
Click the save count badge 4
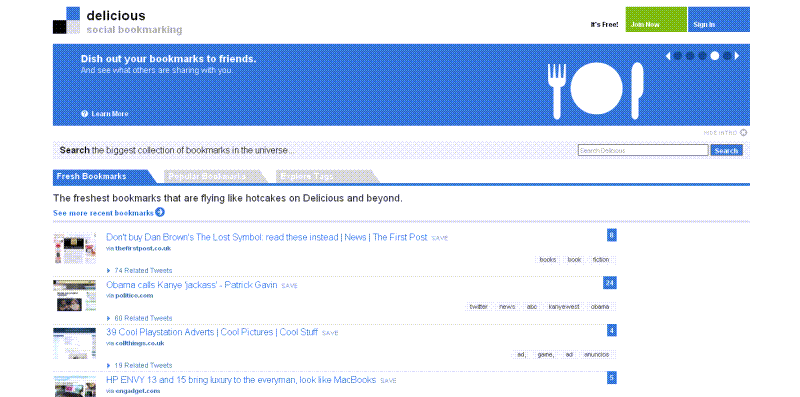coord(612,331)
